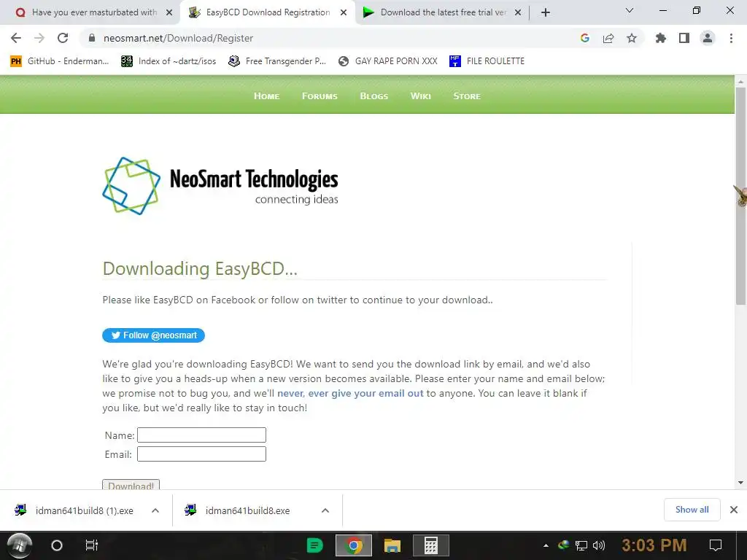Open the Action Center notification icon
747x560 pixels.
716,545
